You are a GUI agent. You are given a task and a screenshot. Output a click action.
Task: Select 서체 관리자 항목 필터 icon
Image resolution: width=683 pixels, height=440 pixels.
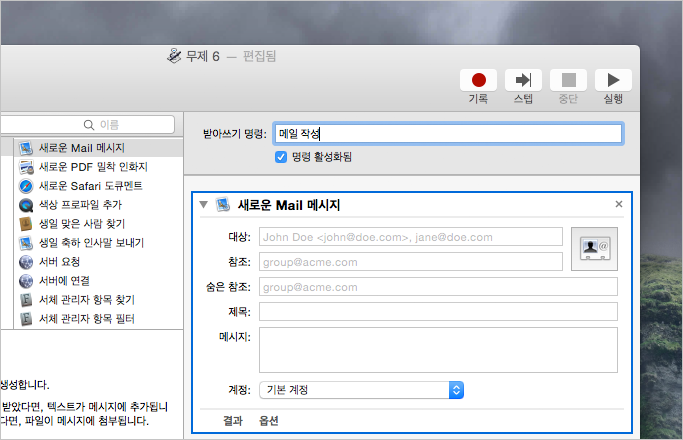(x=26, y=319)
